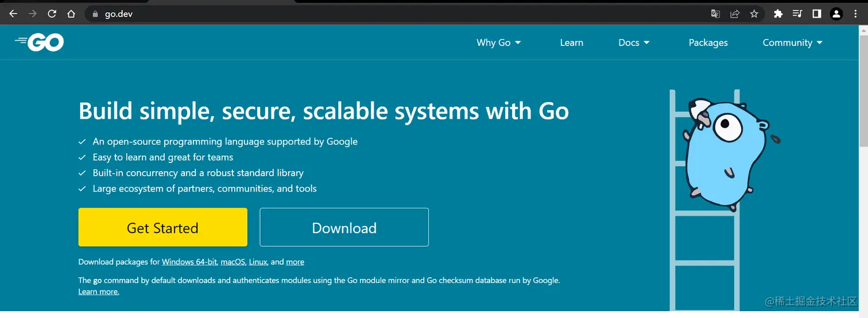Toggle the browser side panel
Image resolution: width=868 pixels, height=318 pixels.
coord(816,14)
